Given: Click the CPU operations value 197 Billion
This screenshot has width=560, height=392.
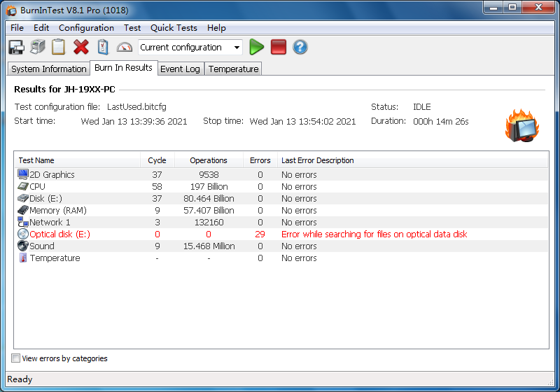Looking at the screenshot, I should [x=209, y=186].
